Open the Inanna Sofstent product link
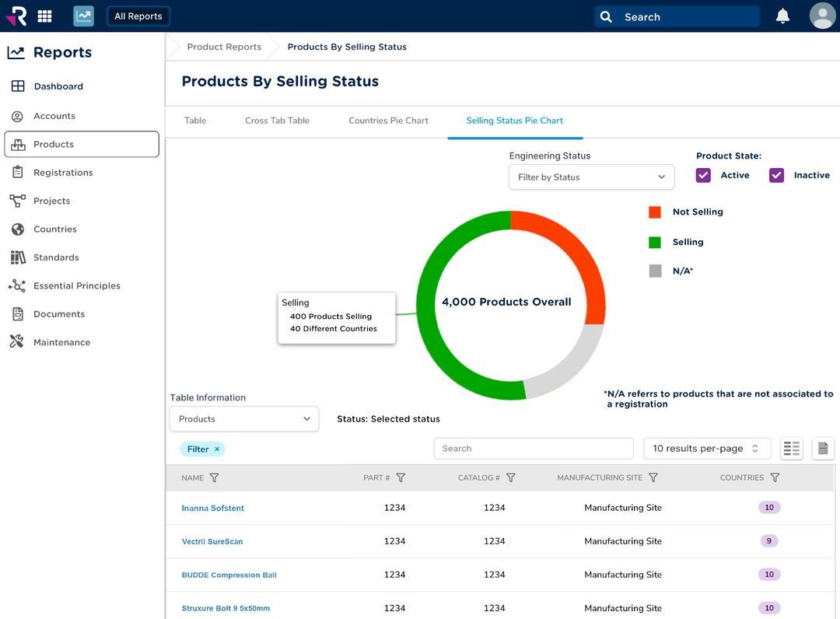Viewport: 840px width, 619px height. [212, 507]
